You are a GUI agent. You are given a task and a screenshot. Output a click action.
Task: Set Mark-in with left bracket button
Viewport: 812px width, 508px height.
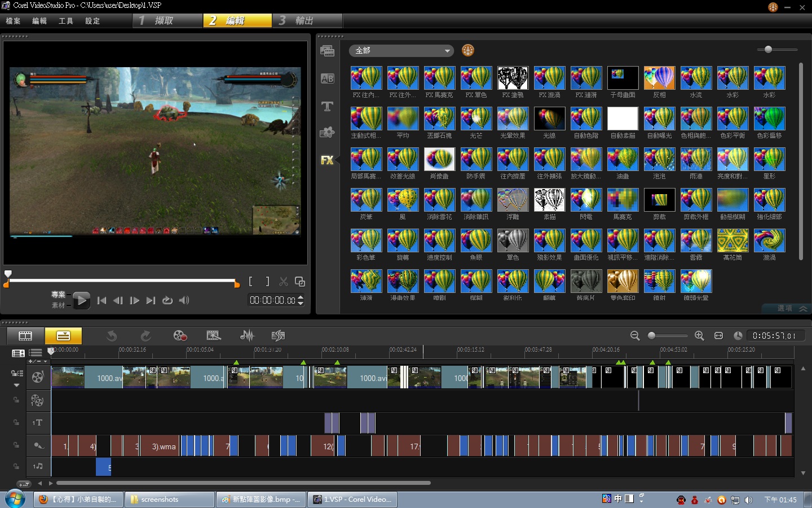coord(250,282)
